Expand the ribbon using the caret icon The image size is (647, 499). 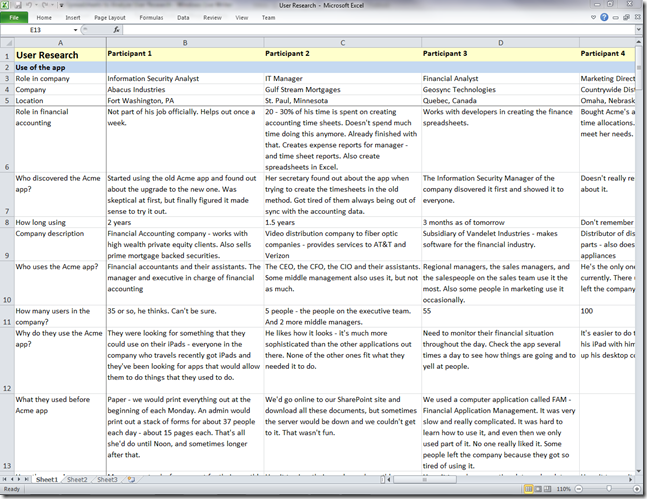591,18
